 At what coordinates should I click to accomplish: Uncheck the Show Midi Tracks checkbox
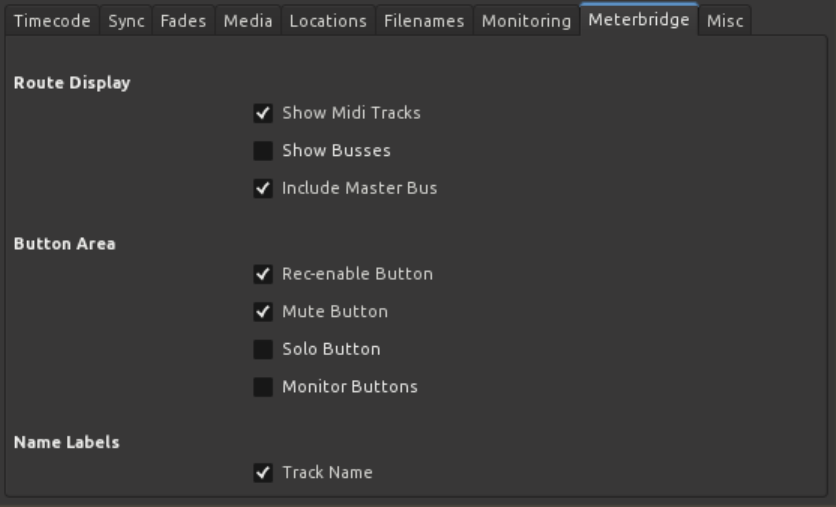pos(263,113)
